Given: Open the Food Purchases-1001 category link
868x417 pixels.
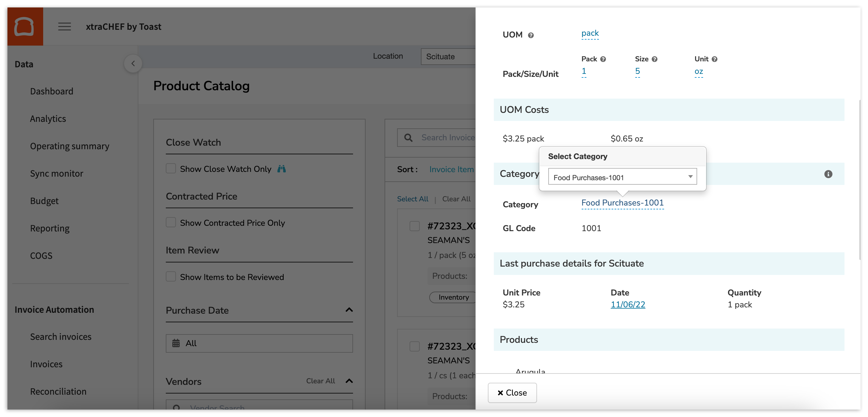Looking at the screenshot, I should pos(622,203).
